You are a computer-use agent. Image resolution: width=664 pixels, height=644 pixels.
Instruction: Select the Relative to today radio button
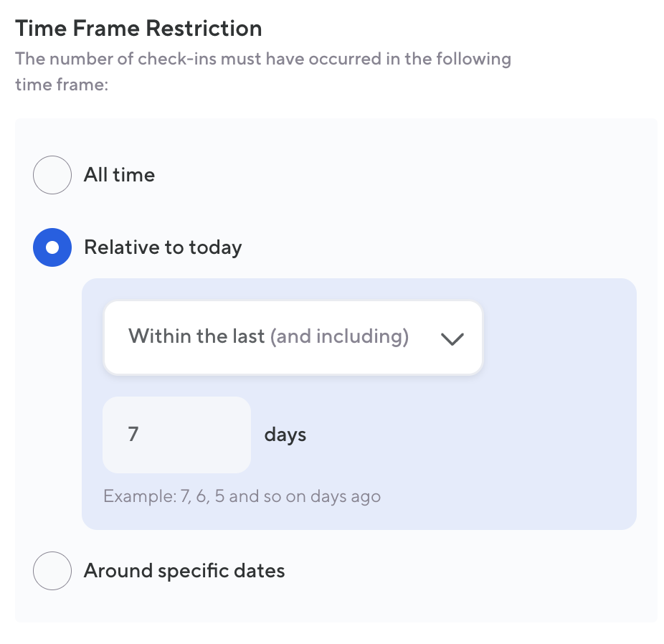(x=52, y=247)
